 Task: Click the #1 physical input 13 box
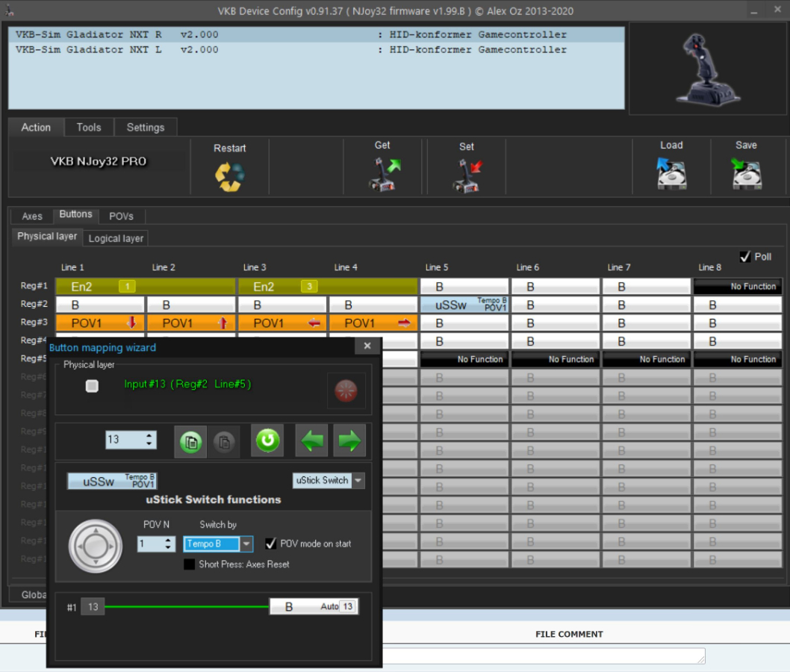click(x=93, y=606)
